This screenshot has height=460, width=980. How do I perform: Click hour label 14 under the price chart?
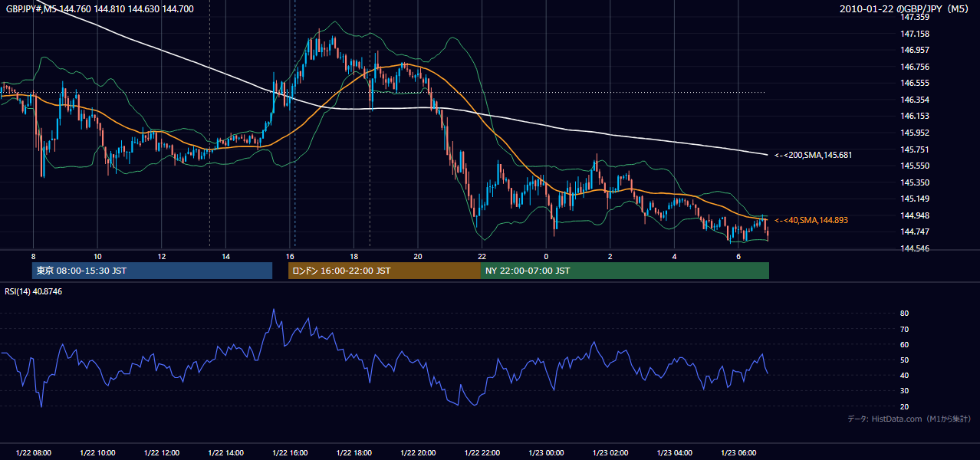tap(225, 256)
